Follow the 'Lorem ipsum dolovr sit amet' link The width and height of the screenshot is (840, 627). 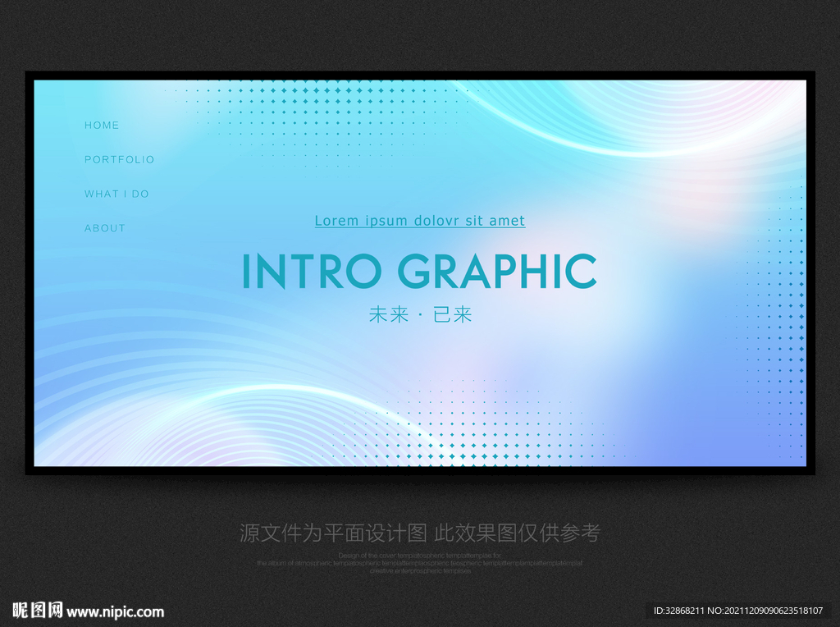tap(420, 221)
